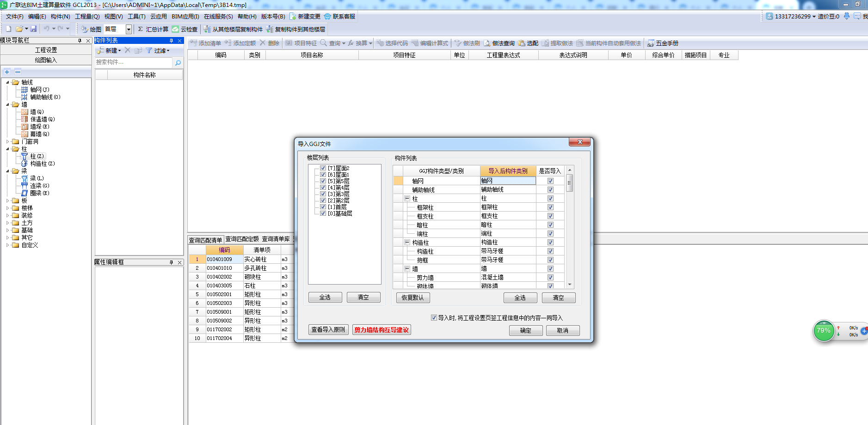Collapse the 构造柱 group in dialog list
The image size is (868, 425).
point(407,243)
